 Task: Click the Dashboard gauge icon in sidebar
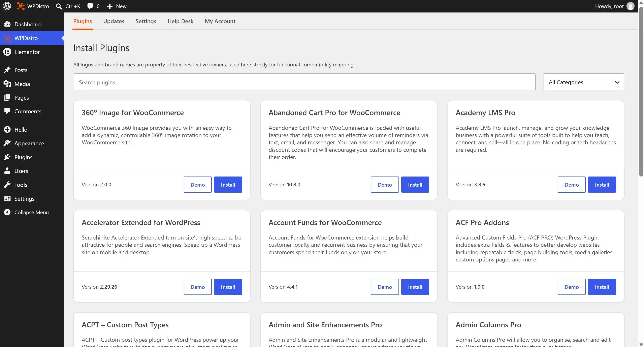tap(7, 24)
